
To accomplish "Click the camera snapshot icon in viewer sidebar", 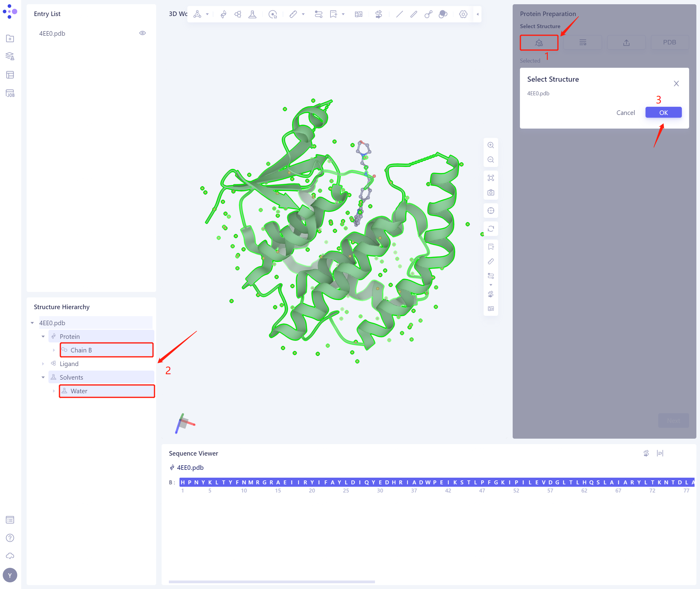I will pos(491,192).
